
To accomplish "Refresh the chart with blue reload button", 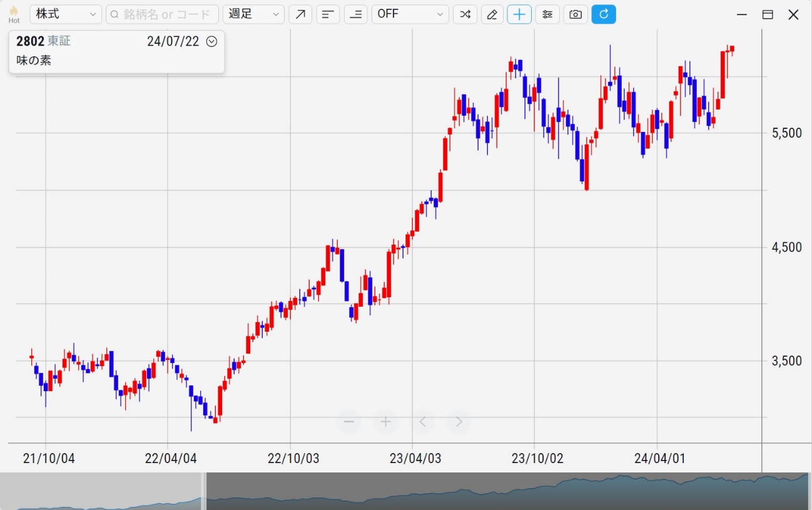I will pyautogui.click(x=604, y=14).
